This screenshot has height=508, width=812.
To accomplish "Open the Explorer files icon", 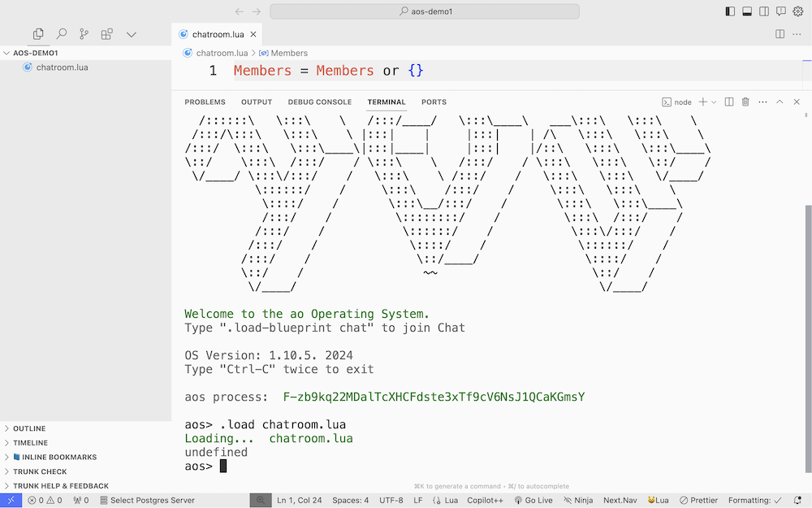I will point(38,34).
